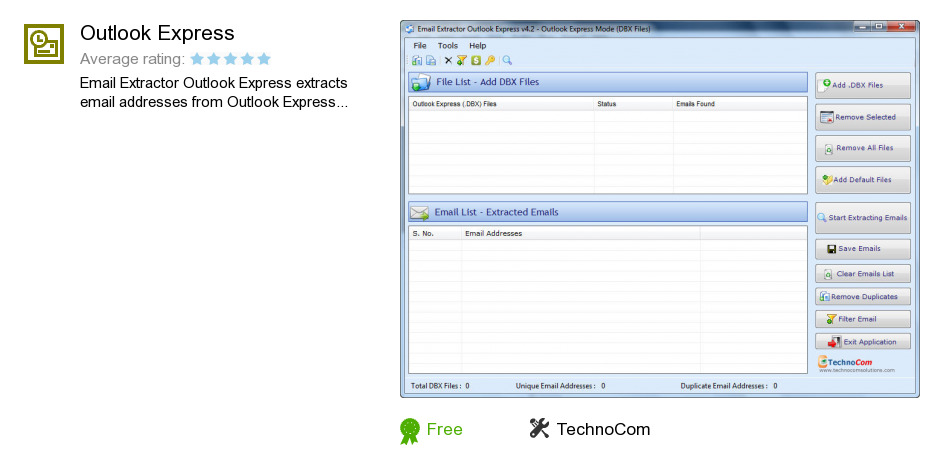Click the green dollar sign toolbar icon
The height and width of the screenshot is (475, 940).
tap(476, 60)
